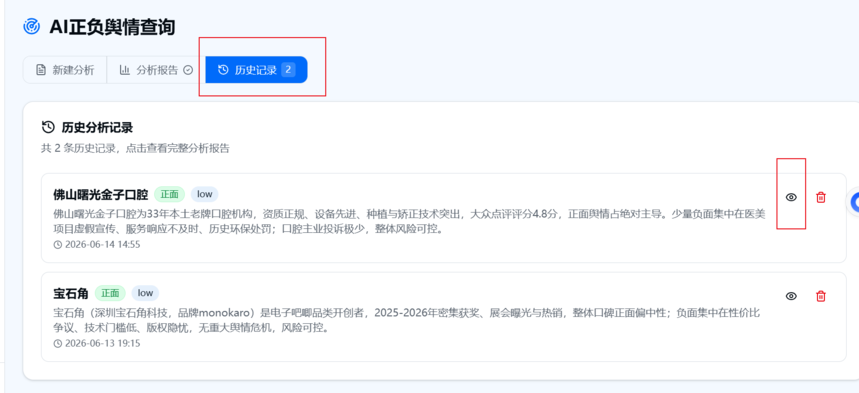
Task: Click the 正面 tag on 宝石角
Action: pyautogui.click(x=110, y=293)
